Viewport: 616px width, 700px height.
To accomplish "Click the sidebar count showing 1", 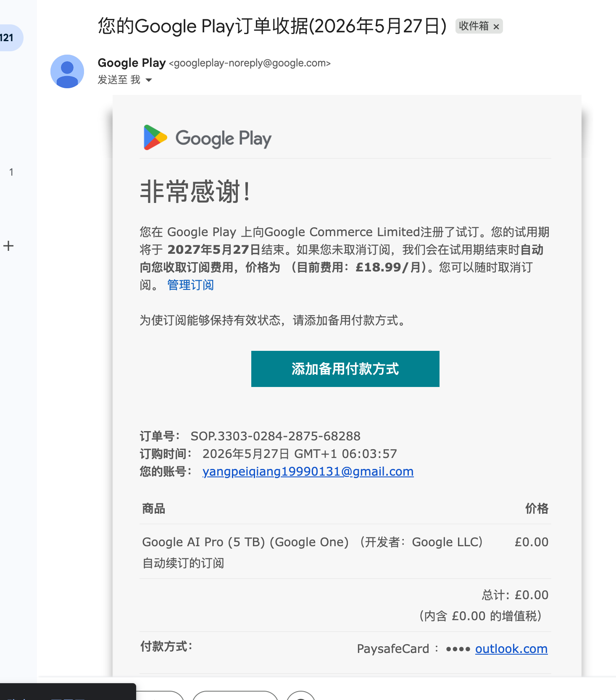I will [x=11, y=172].
